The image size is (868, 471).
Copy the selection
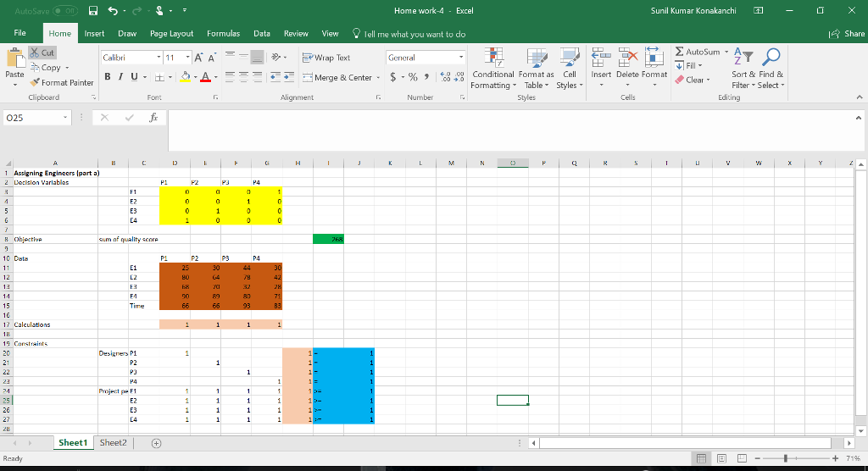[x=46, y=68]
